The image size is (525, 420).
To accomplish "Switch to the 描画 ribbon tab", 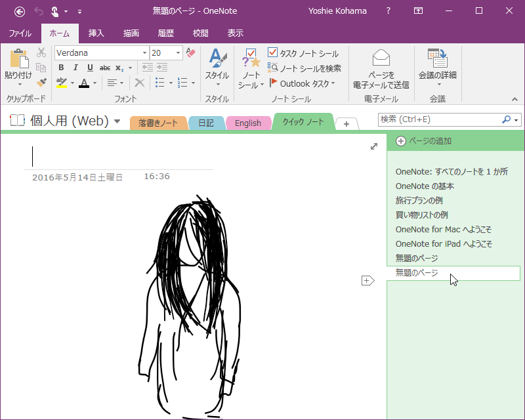I will coord(131,33).
